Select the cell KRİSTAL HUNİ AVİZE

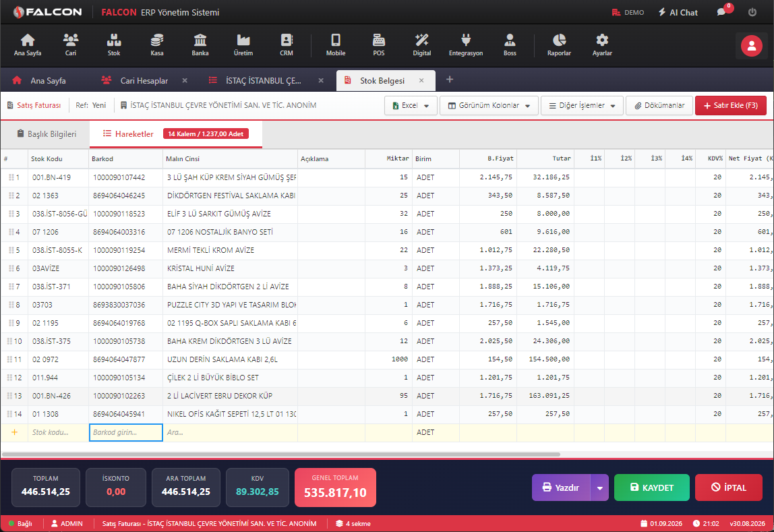click(x=230, y=268)
